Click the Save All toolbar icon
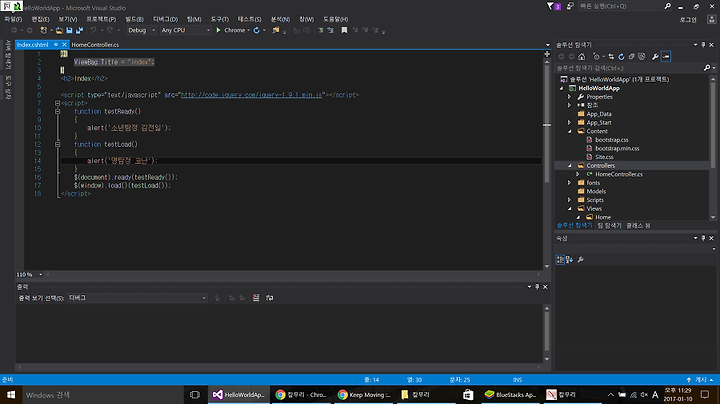The height and width of the screenshot is (404, 720). point(79,30)
